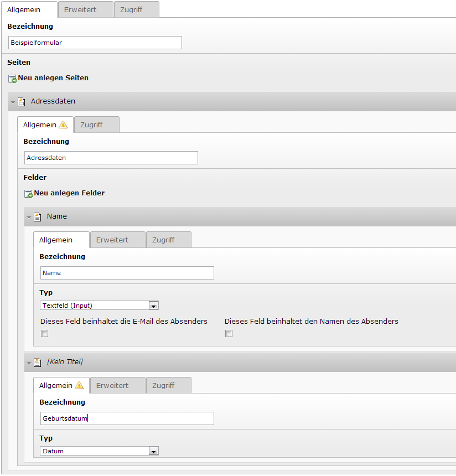
Task: Click the Neu anlegen Felder link
Action: tap(69, 193)
